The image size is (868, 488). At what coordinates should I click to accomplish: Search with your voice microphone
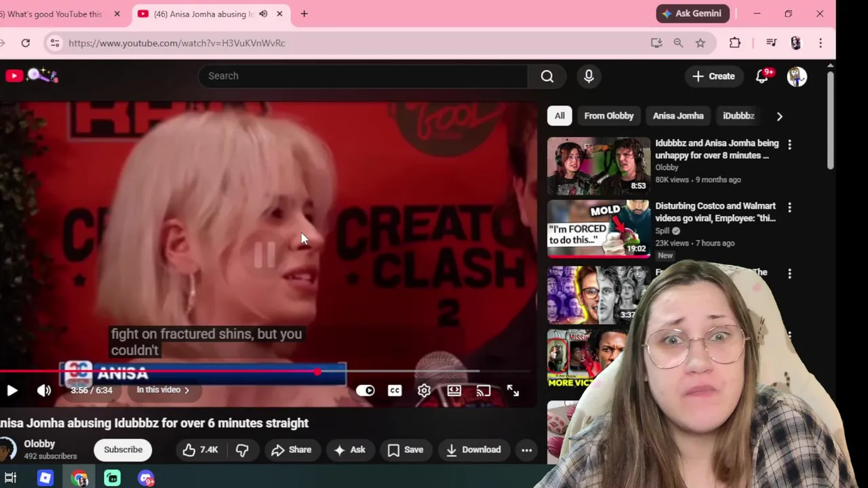(x=589, y=76)
